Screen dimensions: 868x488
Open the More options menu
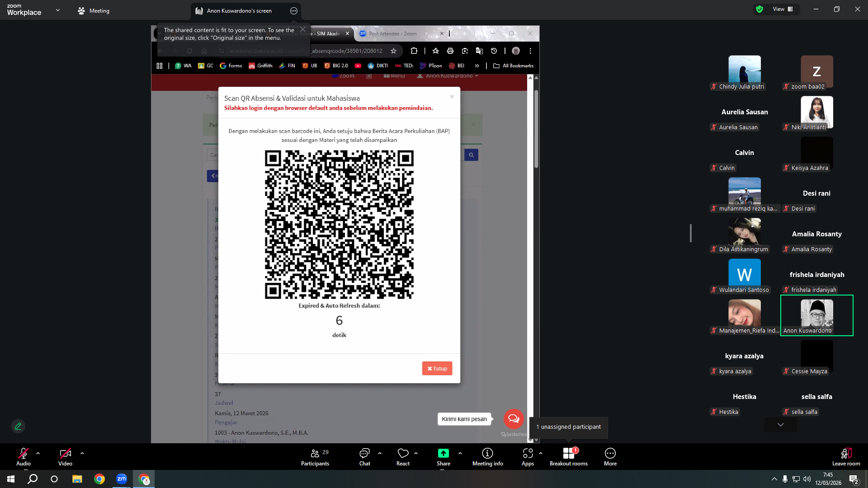point(610,456)
